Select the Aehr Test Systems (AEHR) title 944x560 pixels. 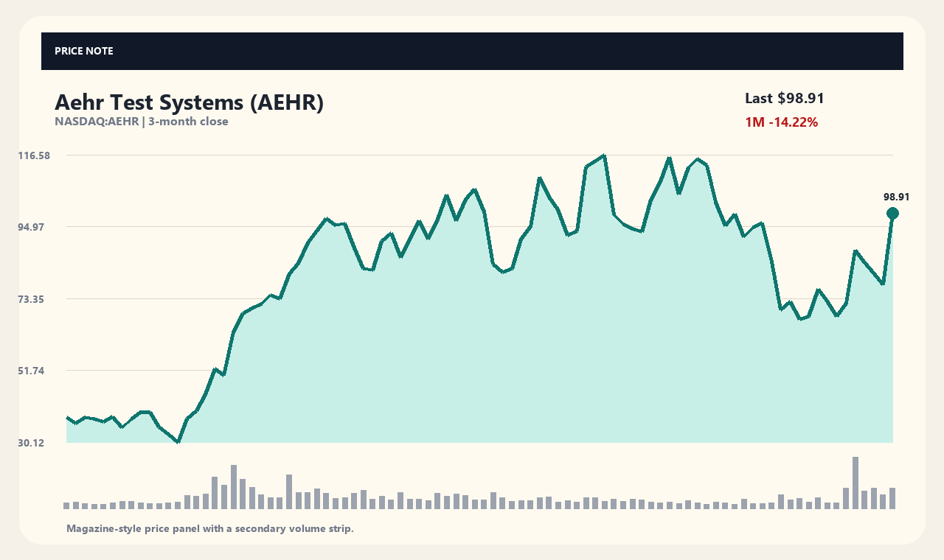pyautogui.click(x=190, y=102)
